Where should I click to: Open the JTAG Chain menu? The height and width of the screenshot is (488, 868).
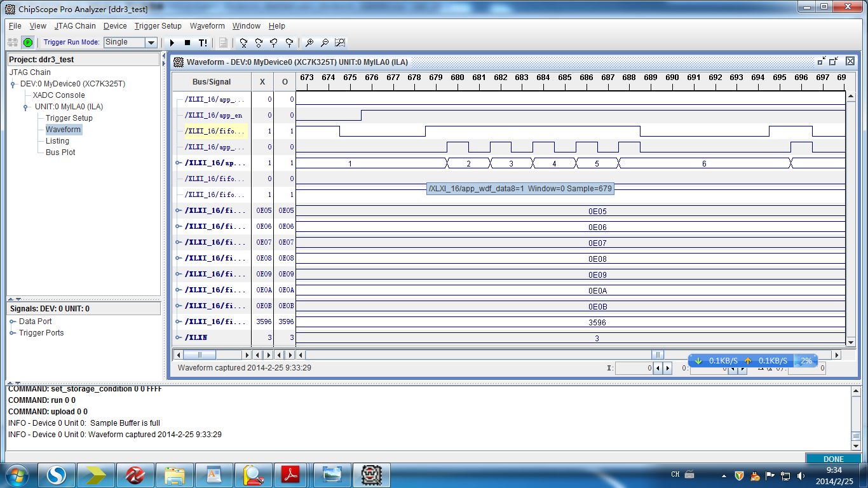tap(74, 26)
